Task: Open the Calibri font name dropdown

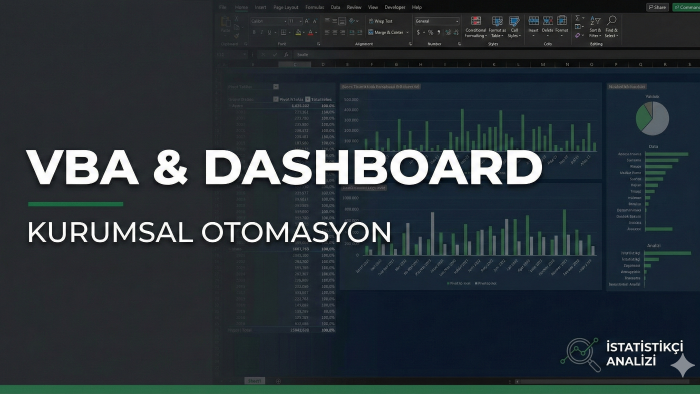Action: tap(268, 21)
